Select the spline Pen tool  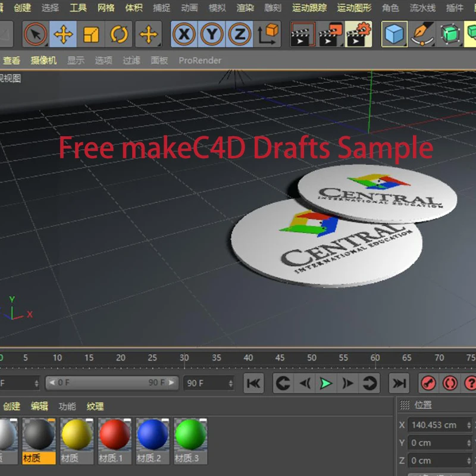tap(422, 34)
